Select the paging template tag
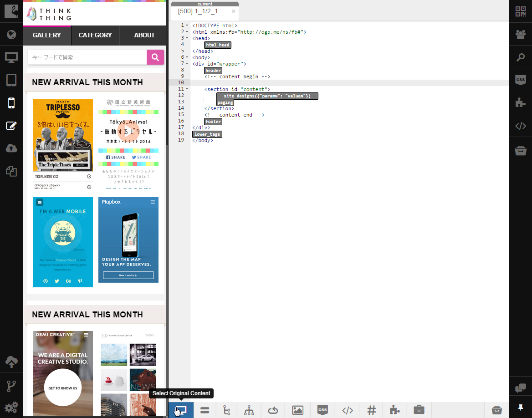Image resolution: width=532 pixels, height=418 pixels. 225,102
